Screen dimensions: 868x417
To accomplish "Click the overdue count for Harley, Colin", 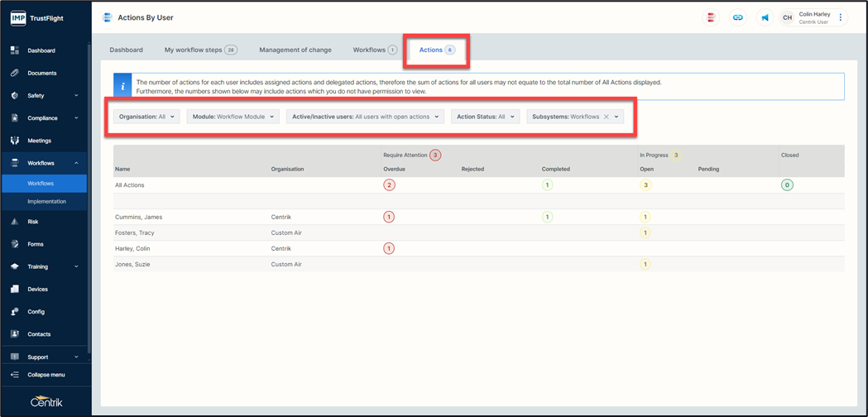I will coord(389,248).
